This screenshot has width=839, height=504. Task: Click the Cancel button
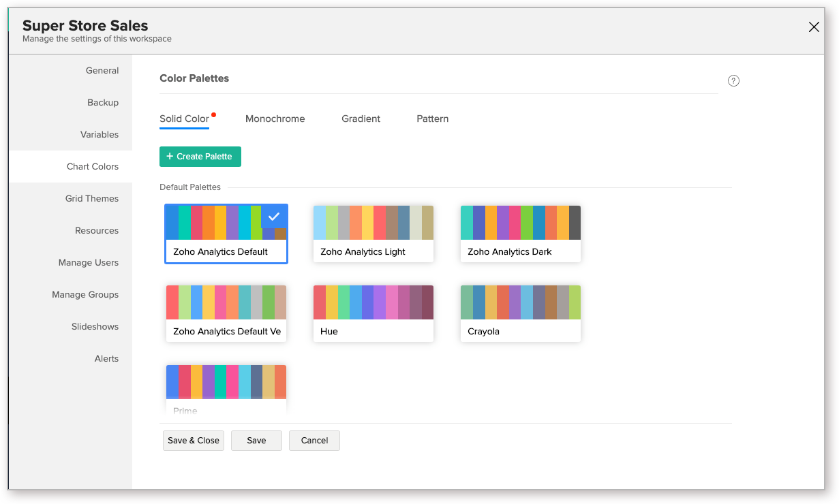click(x=314, y=441)
